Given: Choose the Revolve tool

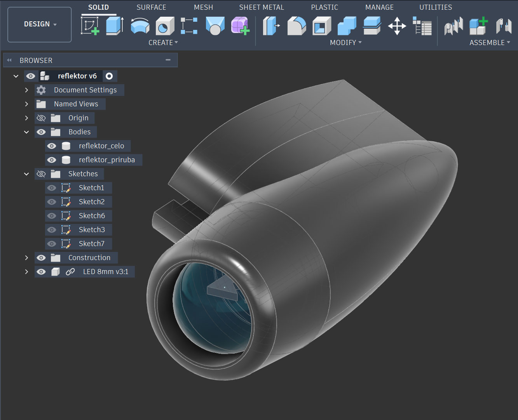Looking at the screenshot, I should 140,26.
